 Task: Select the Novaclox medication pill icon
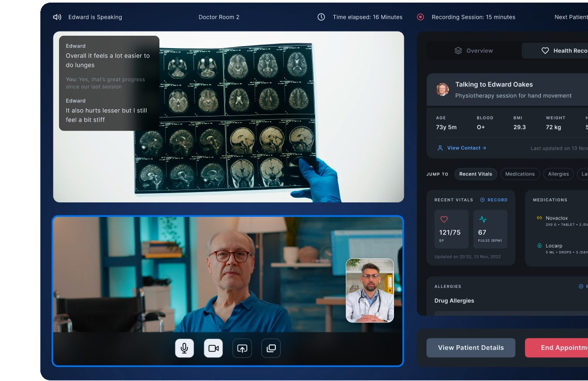(x=539, y=218)
